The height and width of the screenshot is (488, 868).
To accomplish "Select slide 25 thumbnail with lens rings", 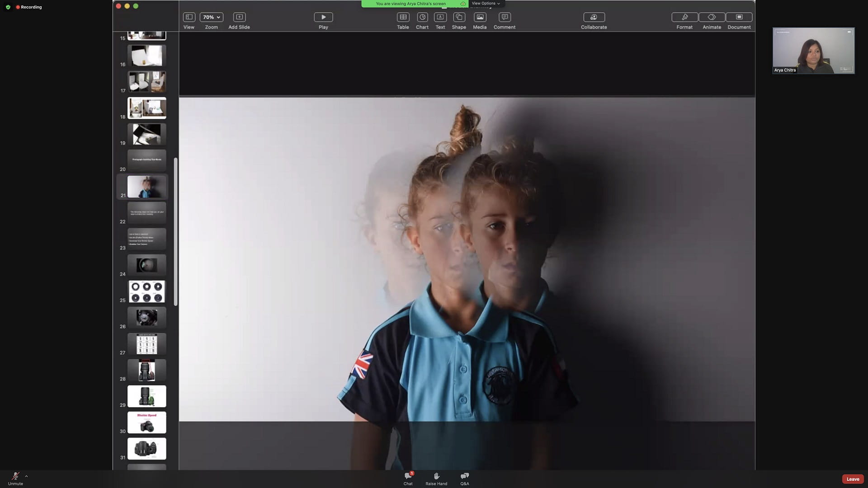I will click(146, 291).
